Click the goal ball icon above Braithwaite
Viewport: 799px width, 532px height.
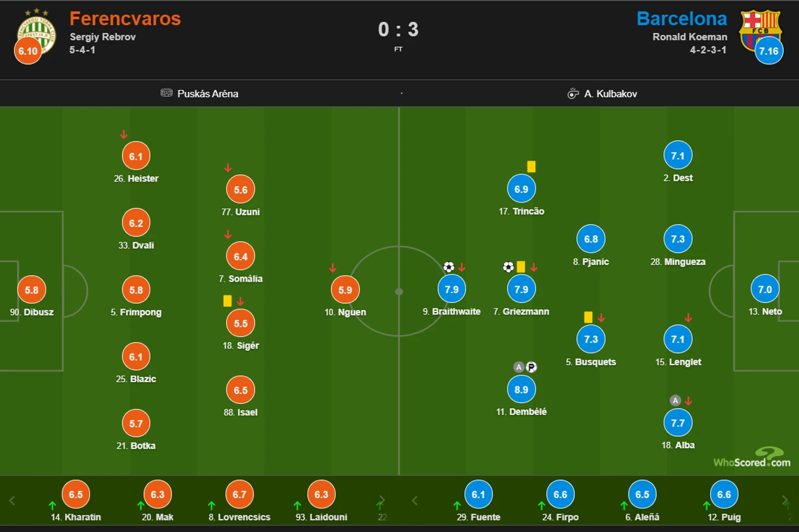[449, 267]
